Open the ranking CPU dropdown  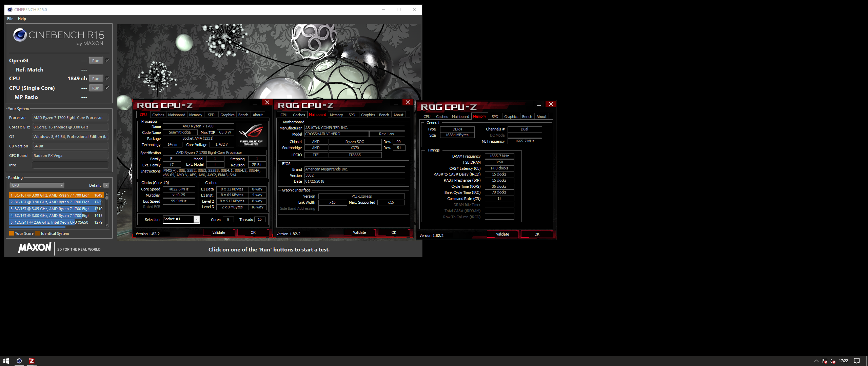[x=37, y=185]
